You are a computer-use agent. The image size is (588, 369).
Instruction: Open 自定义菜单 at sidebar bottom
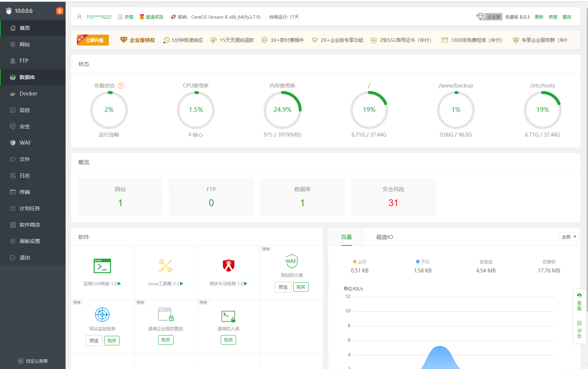tap(33, 361)
